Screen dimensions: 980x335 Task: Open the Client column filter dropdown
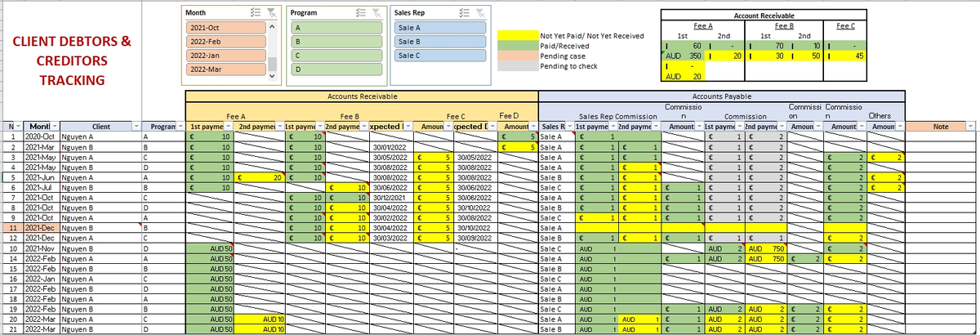point(135,127)
